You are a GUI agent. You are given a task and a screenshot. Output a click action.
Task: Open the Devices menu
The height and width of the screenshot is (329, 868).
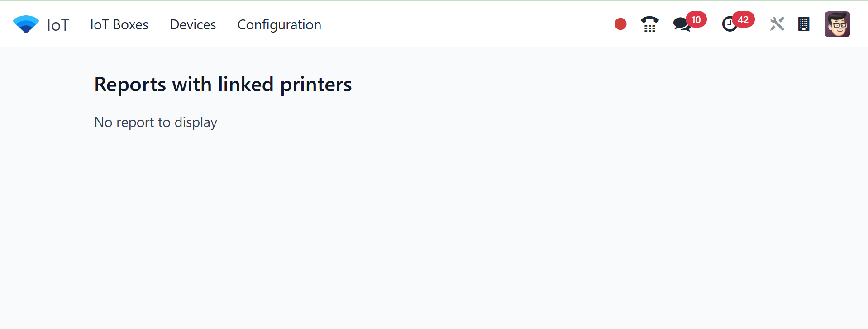[193, 24]
